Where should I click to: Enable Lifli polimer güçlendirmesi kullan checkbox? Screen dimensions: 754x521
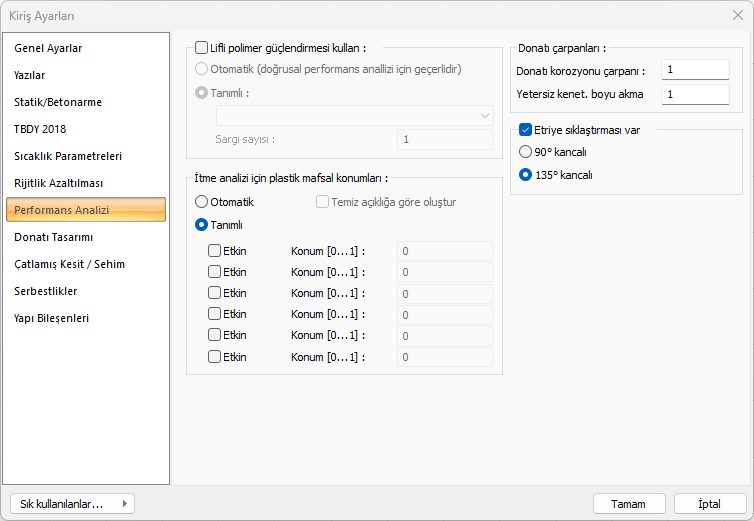tap(202, 47)
